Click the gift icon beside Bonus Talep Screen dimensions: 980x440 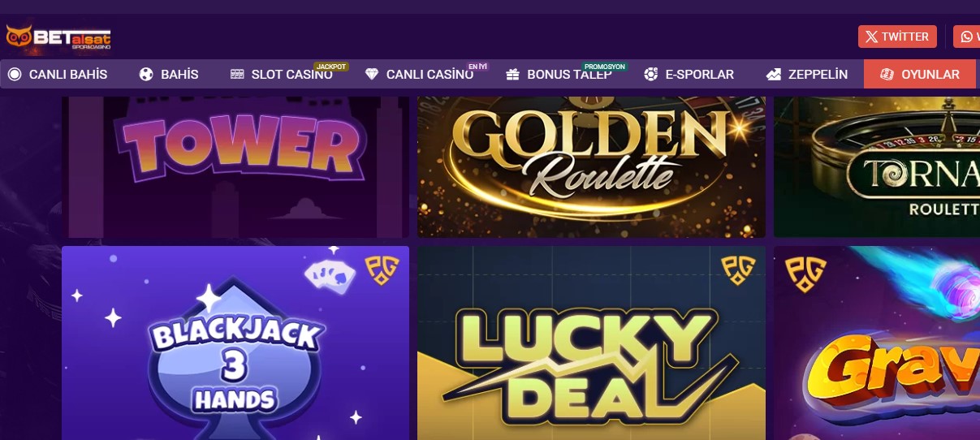tap(512, 74)
